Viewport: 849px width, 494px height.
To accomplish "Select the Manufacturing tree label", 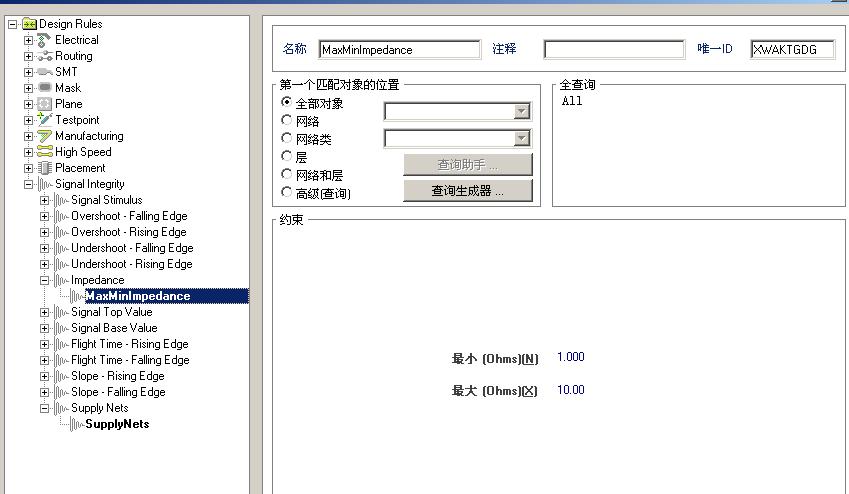I will tap(89, 136).
